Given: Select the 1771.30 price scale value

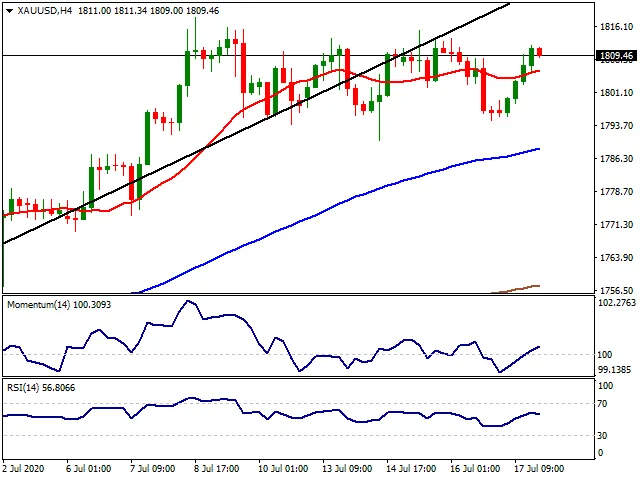Looking at the screenshot, I should click(616, 225).
